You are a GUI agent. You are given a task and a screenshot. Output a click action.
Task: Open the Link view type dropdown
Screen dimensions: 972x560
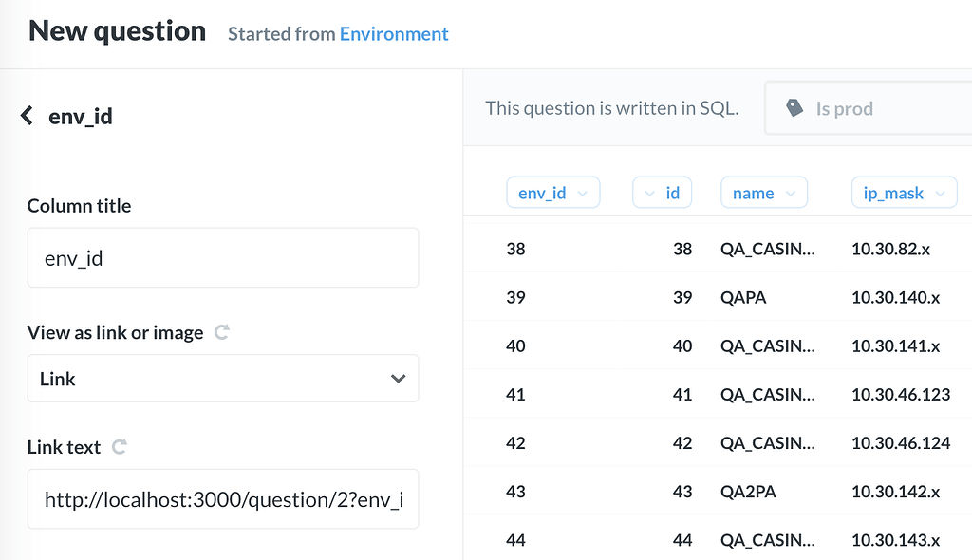point(222,378)
